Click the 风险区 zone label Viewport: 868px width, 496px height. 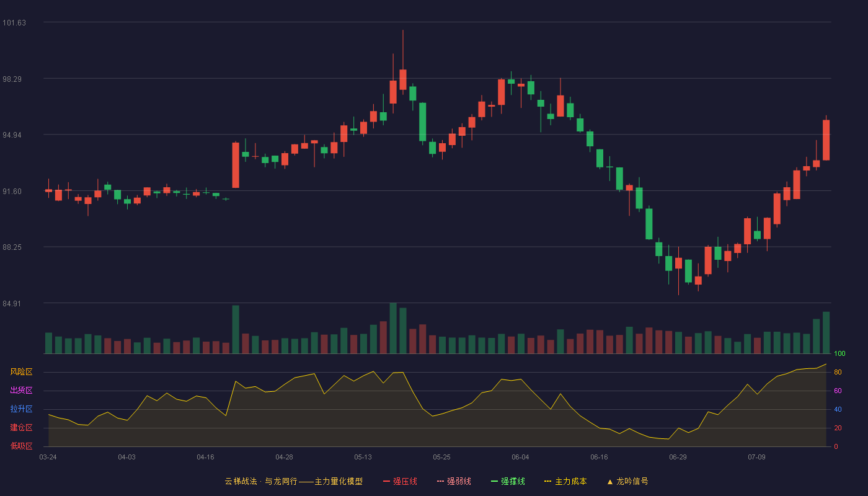point(21,372)
